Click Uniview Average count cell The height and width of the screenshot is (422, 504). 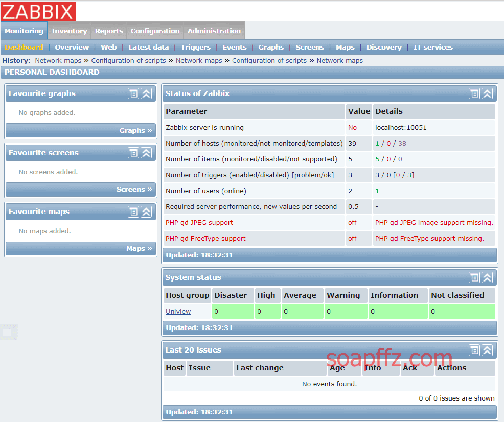tap(303, 312)
